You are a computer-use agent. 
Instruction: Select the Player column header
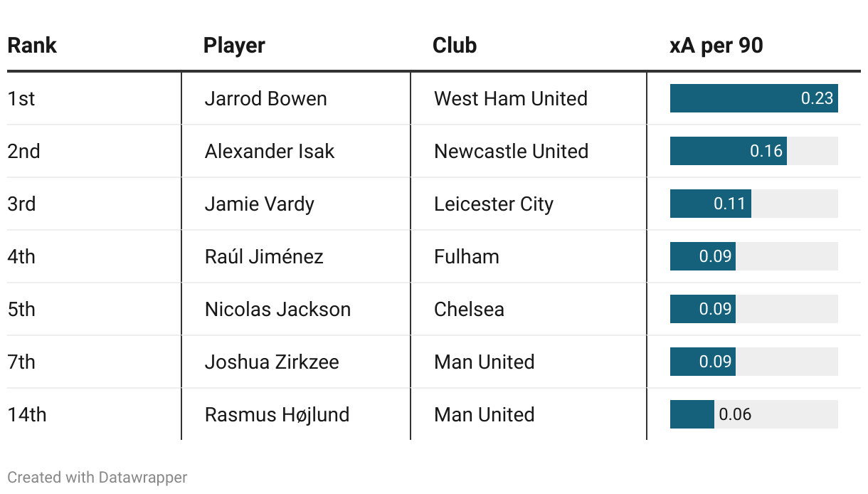tap(234, 46)
